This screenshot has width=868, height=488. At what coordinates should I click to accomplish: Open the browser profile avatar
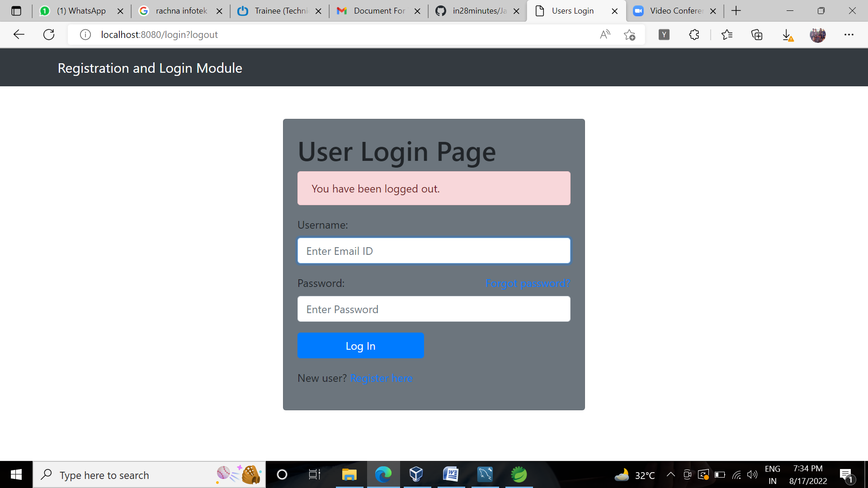tap(818, 34)
